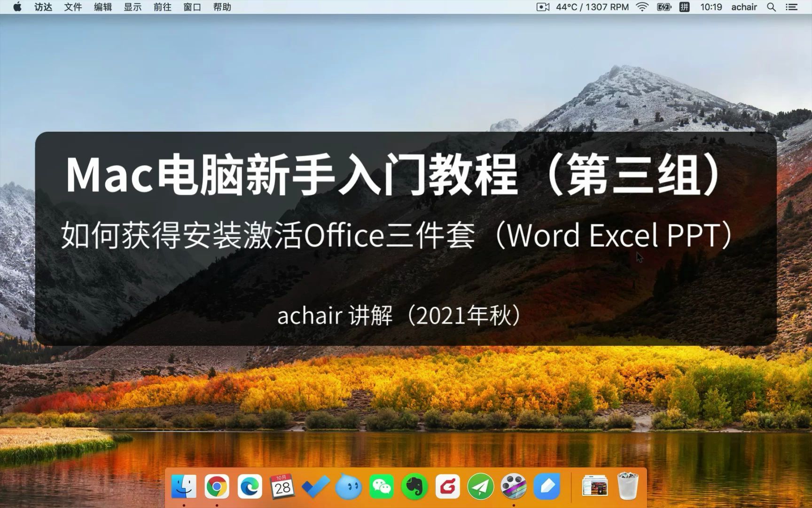Open the Apple menu

pos(17,7)
